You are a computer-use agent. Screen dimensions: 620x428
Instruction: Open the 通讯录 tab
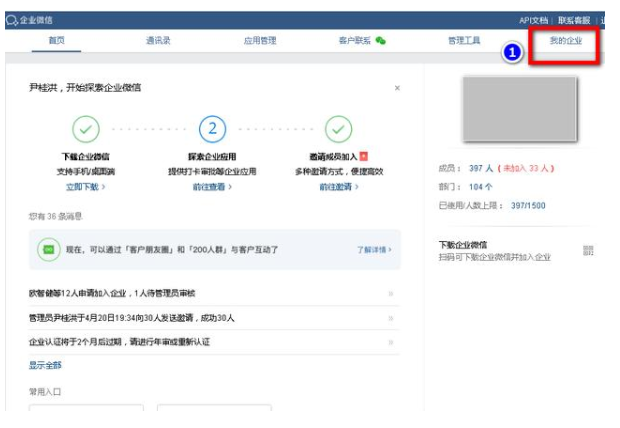158,40
